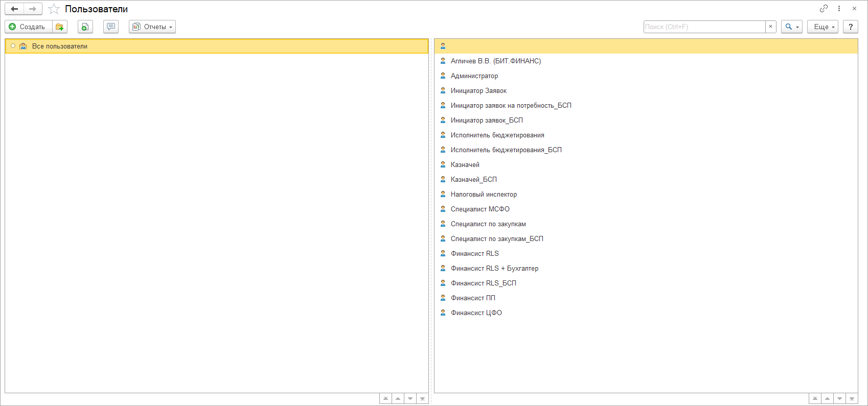The width and height of the screenshot is (868, 406).
Task: Move down one item in users list
Action: click(839, 398)
